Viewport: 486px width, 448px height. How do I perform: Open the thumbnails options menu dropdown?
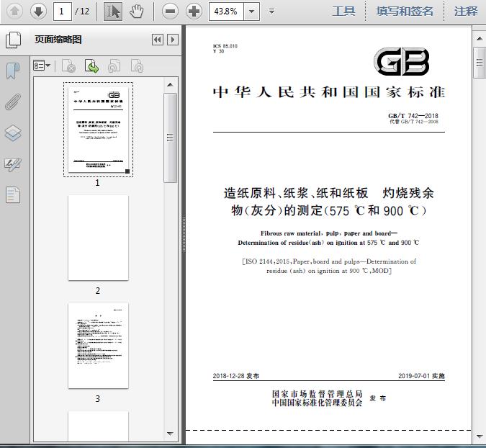(x=42, y=66)
